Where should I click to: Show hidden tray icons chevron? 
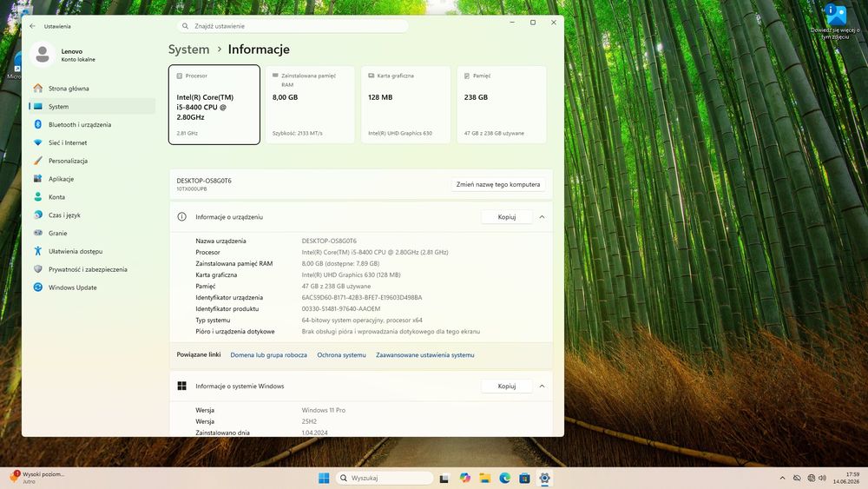(782, 478)
